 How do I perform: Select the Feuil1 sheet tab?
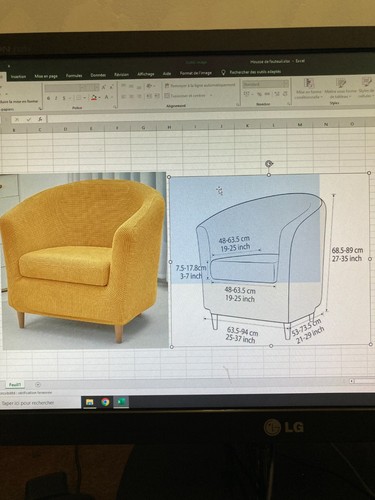pyautogui.click(x=15, y=385)
